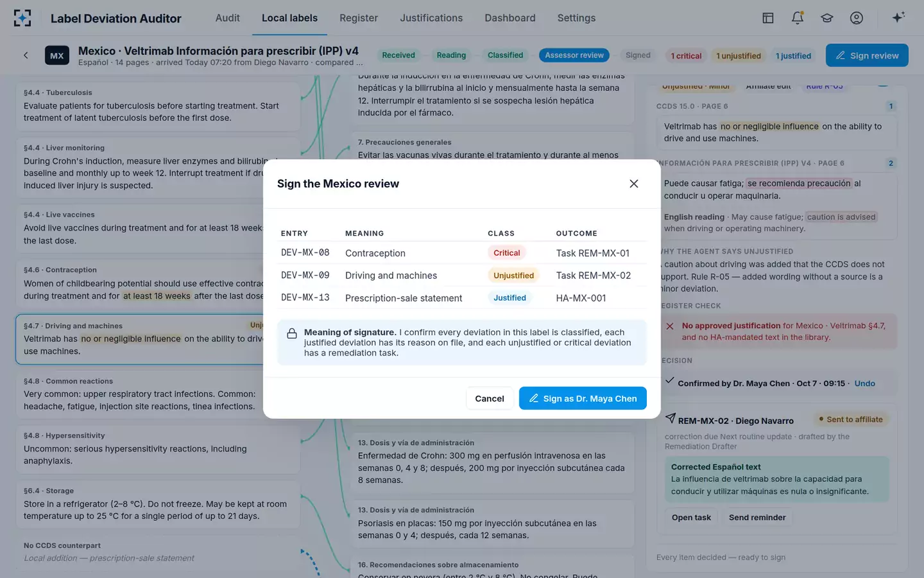The width and height of the screenshot is (924, 578).
Task: Select the 1 critical filter chip
Action: [x=686, y=56]
